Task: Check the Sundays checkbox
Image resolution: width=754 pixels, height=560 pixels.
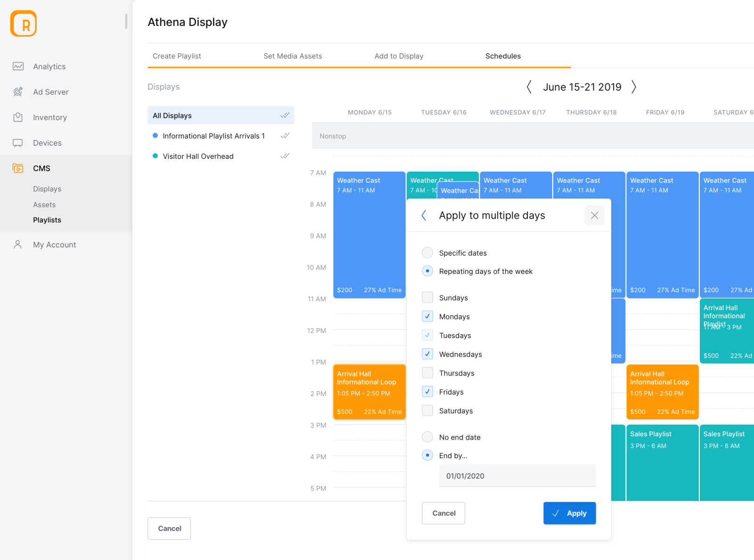Action: click(427, 297)
